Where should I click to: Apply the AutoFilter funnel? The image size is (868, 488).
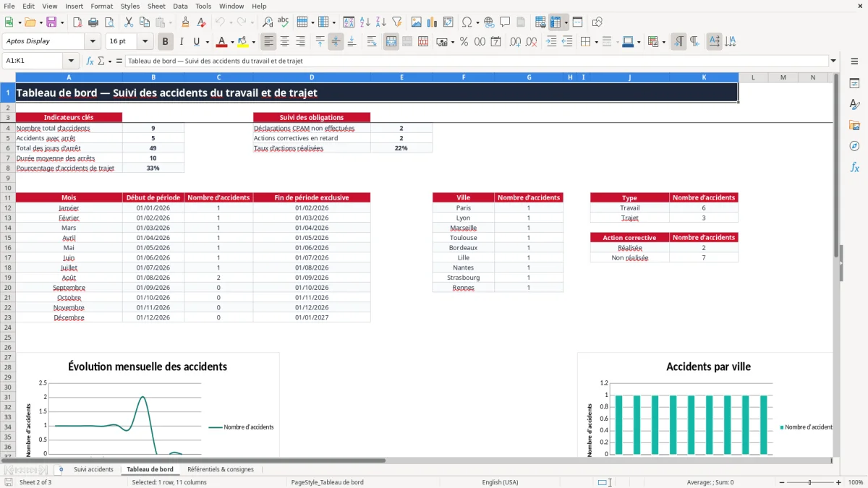pos(397,22)
